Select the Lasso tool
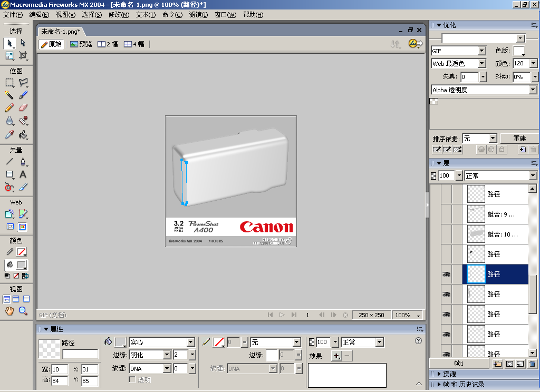 [x=23, y=83]
